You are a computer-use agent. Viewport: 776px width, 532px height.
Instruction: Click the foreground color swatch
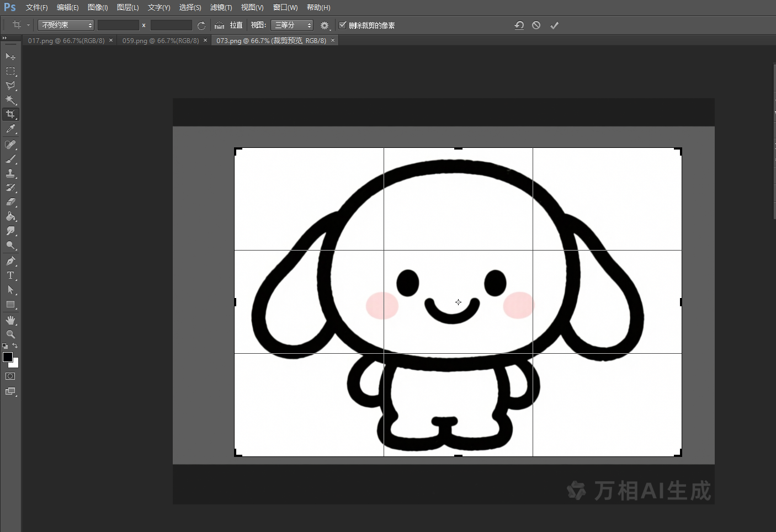pos(7,357)
